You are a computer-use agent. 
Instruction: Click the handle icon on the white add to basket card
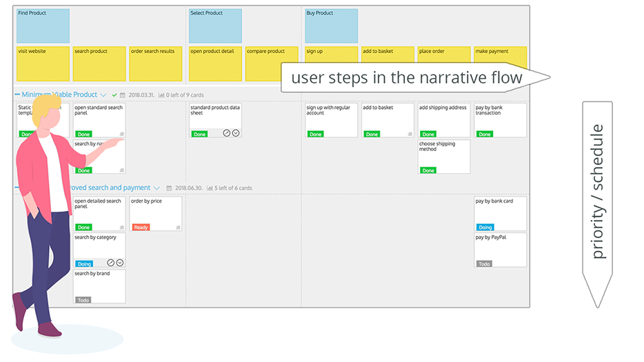click(x=410, y=134)
